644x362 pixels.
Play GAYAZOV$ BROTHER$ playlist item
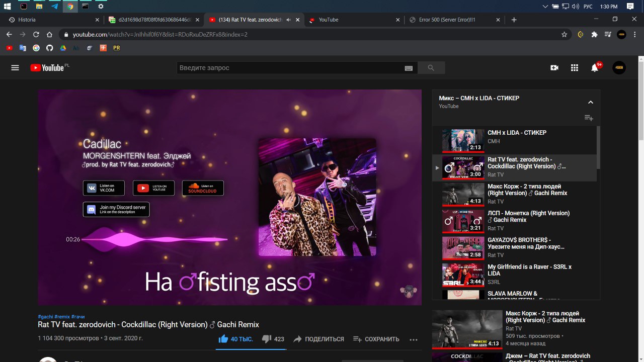click(x=514, y=248)
